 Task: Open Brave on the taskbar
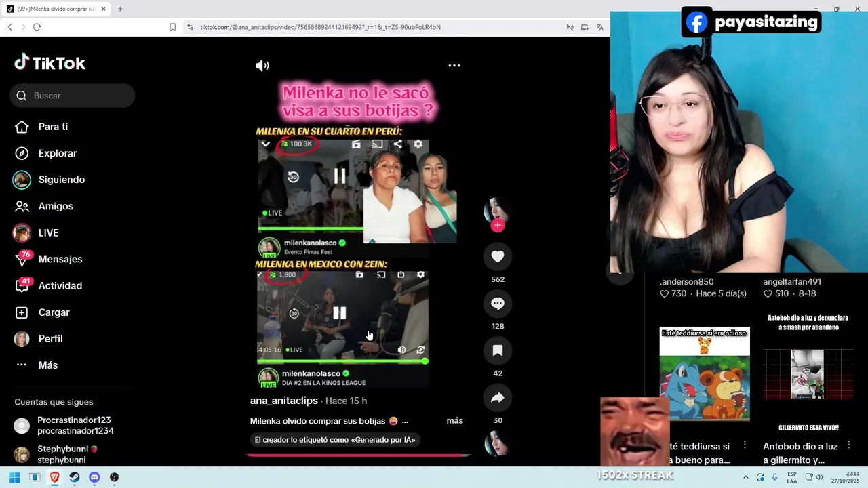click(x=54, y=477)
